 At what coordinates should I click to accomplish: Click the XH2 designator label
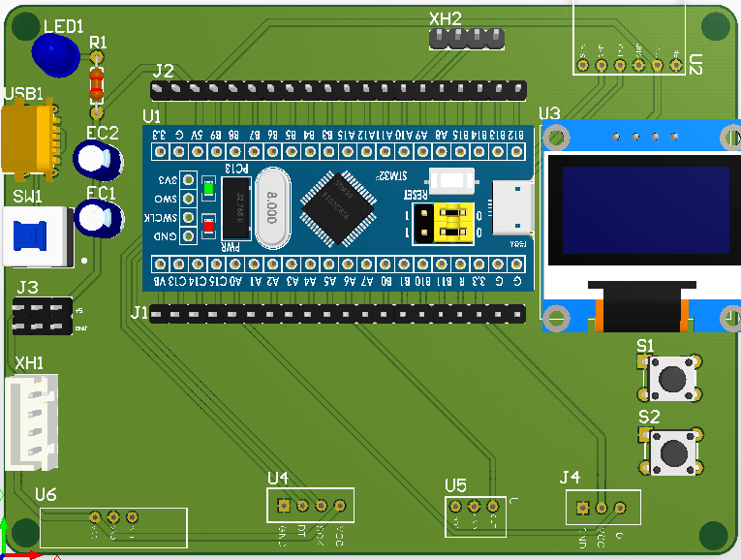[446, 19]
